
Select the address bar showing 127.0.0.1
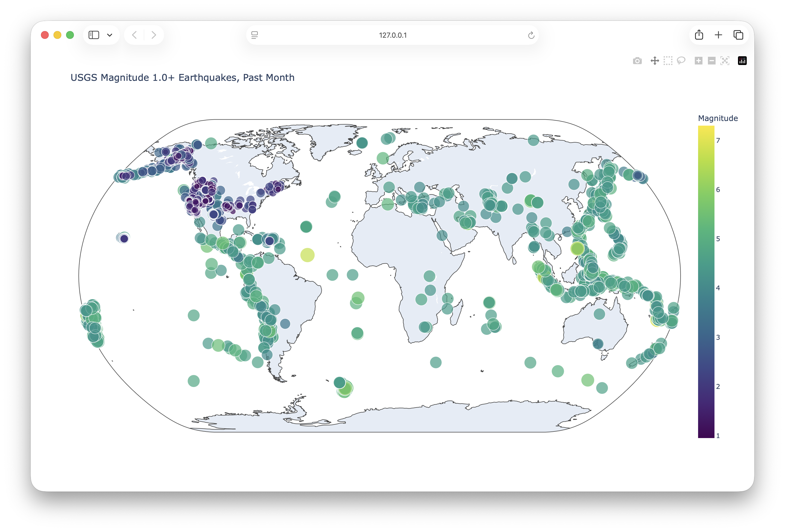click(x=393, y=35)
